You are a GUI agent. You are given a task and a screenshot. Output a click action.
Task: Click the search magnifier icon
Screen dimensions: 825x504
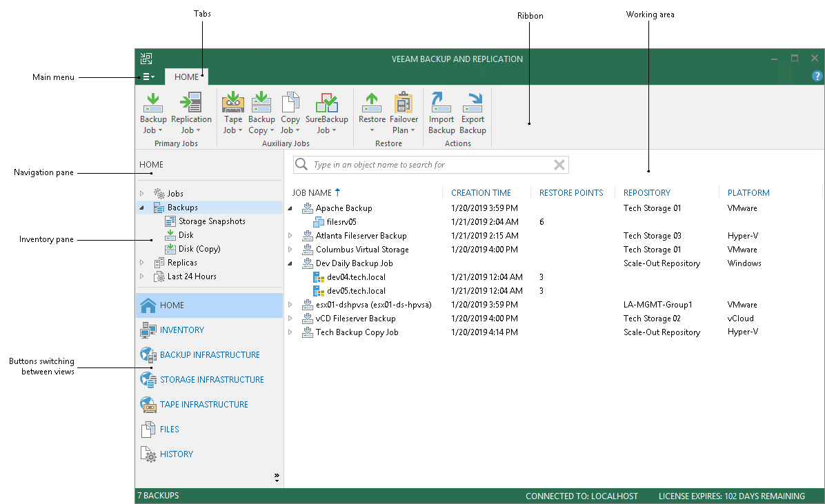pyautogui.click(x=301, y=164)
